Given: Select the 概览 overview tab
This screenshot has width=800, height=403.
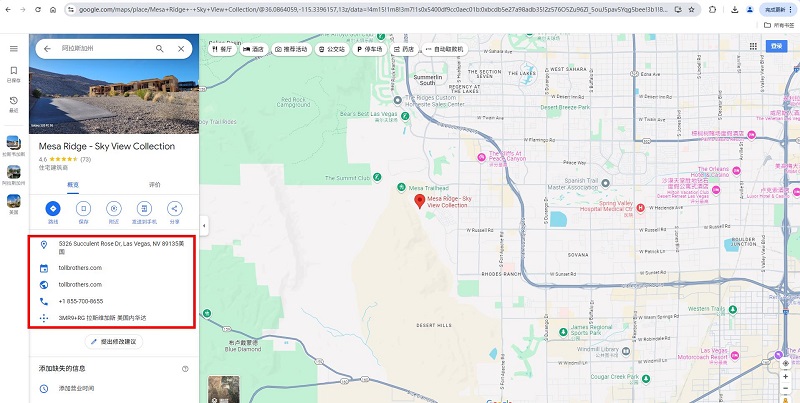Looking at the screenshot, I should coord(73,185).
